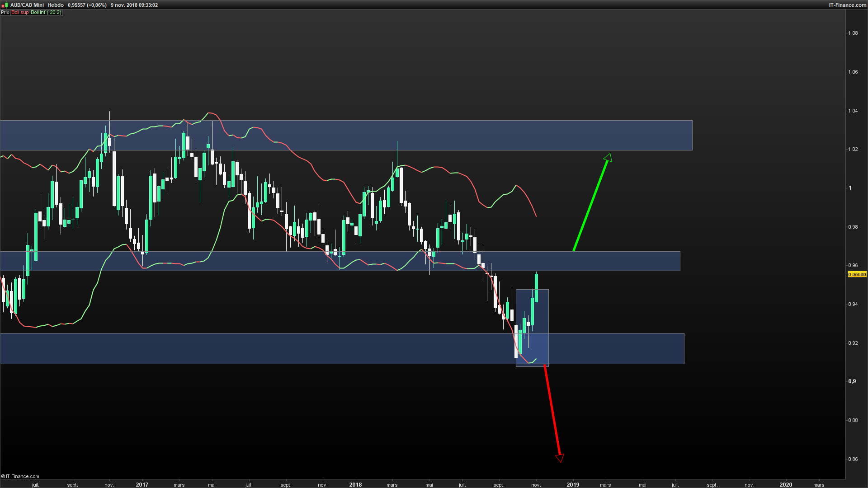Click the AUD/CAD Mini instrument title
Viewport: 868px width, 488px height.
[27, 5]
